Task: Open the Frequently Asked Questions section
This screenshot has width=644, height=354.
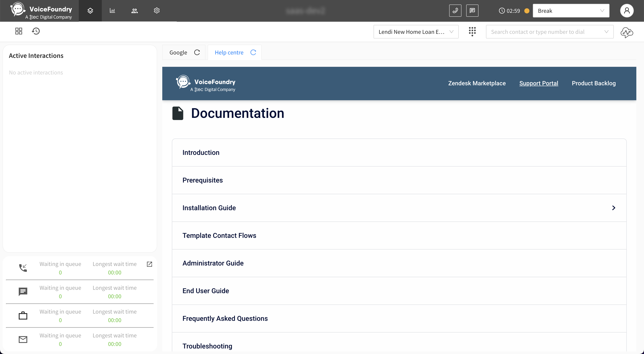Action: [x=399, y=318]
